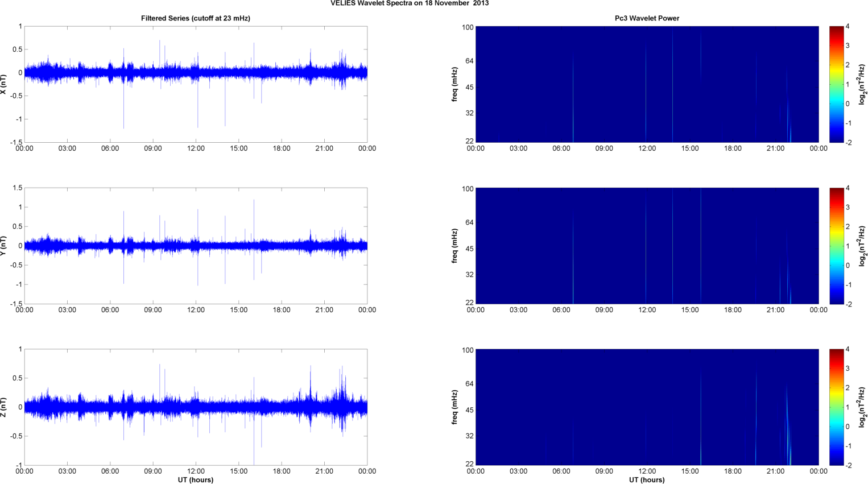Click the 'Z (nT)' axis label
868x484 pixels.
pyautogui.click(x=3, y=407)
